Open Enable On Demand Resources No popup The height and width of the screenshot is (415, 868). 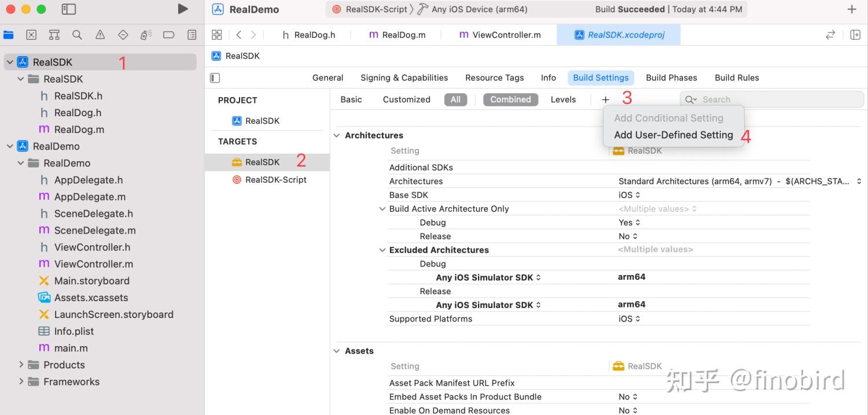click(x=628, y=410)
